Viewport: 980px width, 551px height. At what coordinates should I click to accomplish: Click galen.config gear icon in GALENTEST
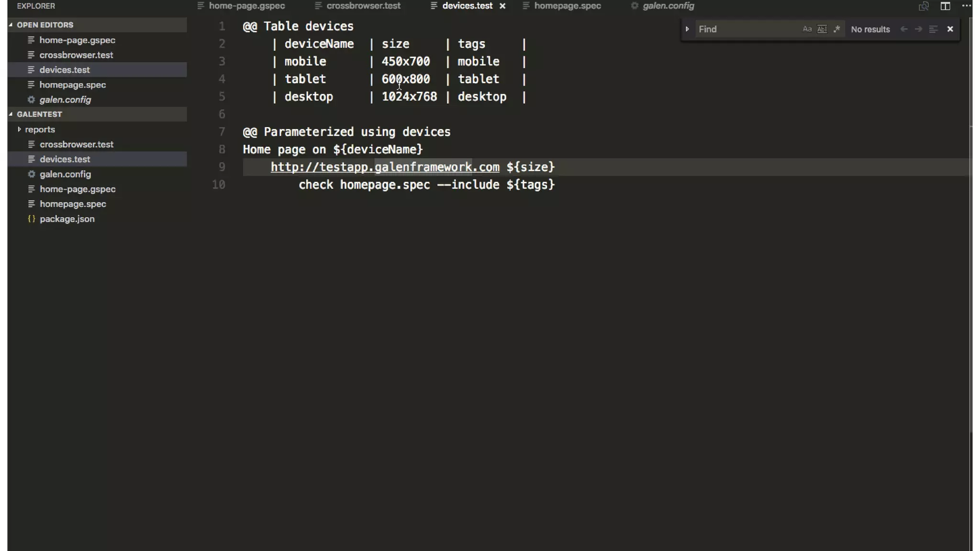pyautogui.click(x=32, y=174)
